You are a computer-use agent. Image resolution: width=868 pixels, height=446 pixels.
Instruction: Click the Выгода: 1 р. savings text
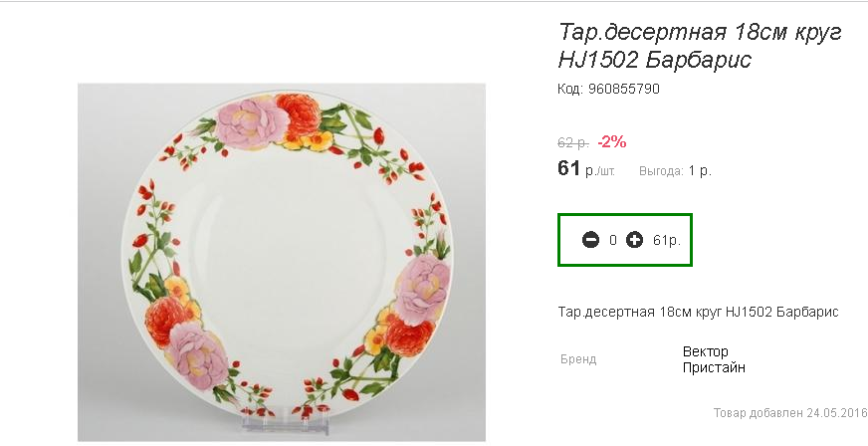click(675, 170)
